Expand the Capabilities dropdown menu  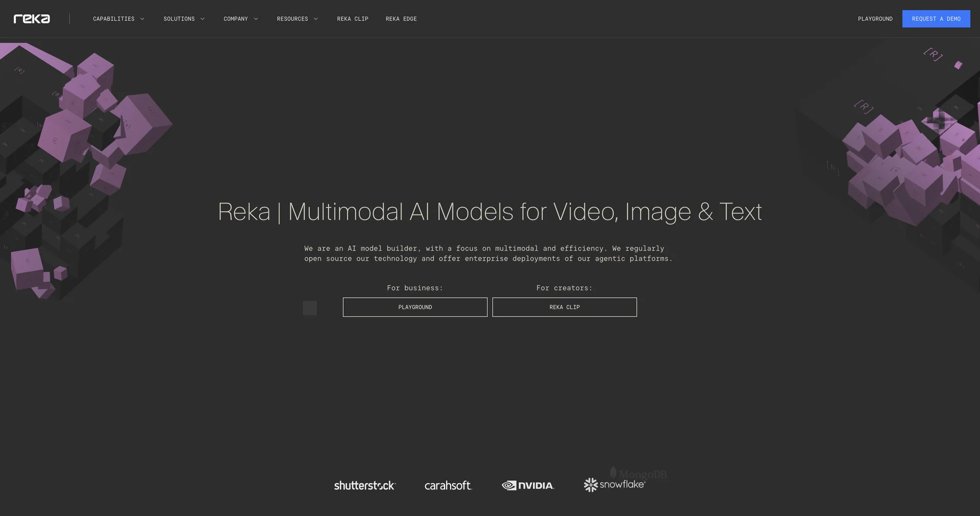tap(118, 19)
